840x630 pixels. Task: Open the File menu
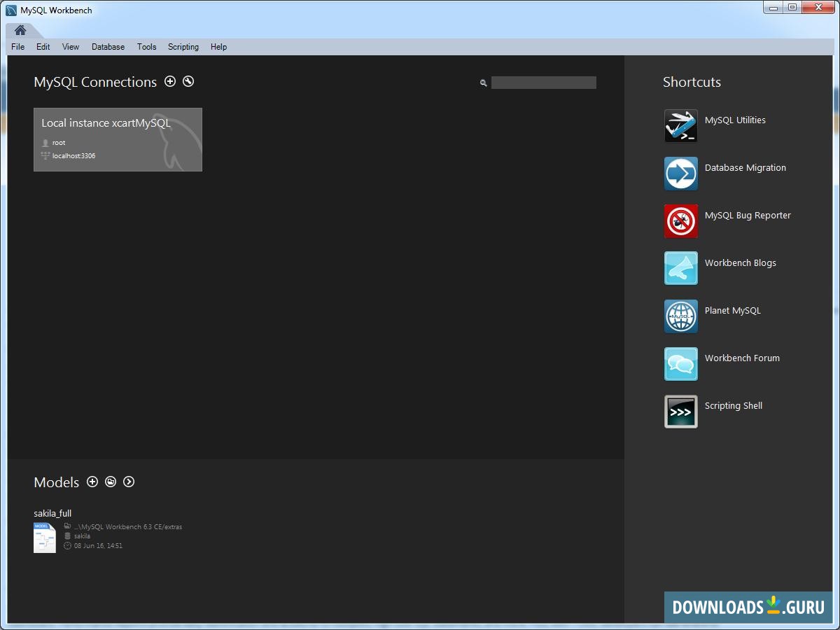coord(18,47)
